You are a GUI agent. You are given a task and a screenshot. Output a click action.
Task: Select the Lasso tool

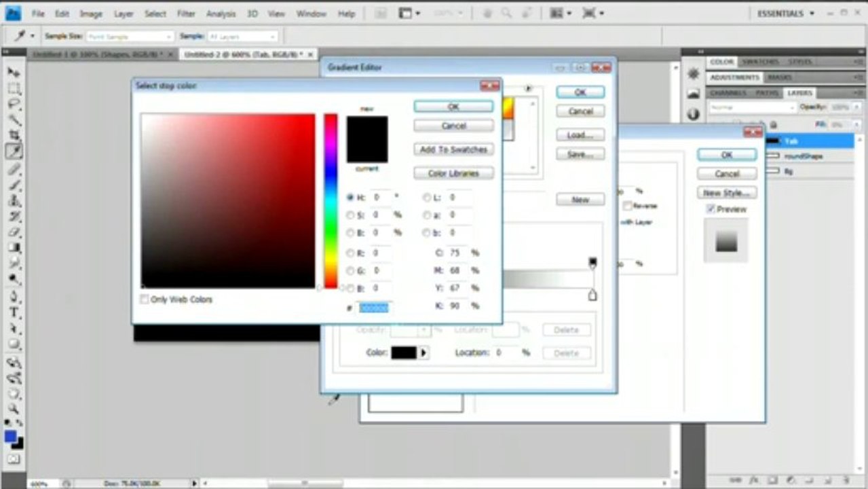14,105
